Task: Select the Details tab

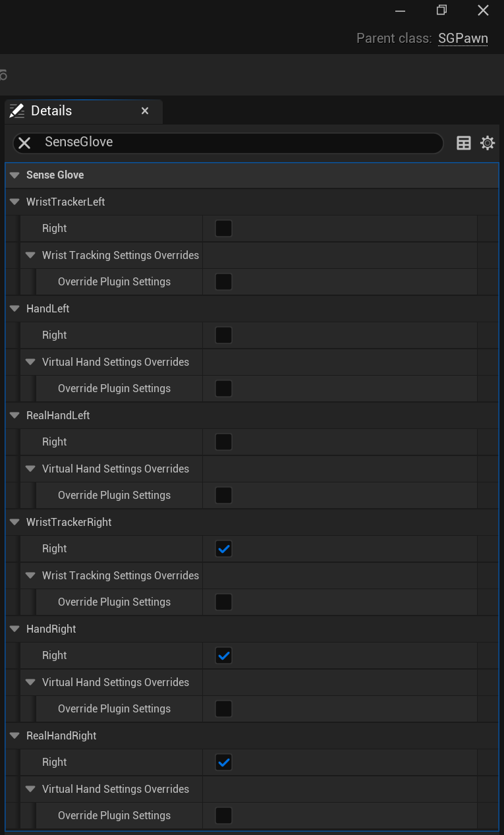Action: [51, 110]
